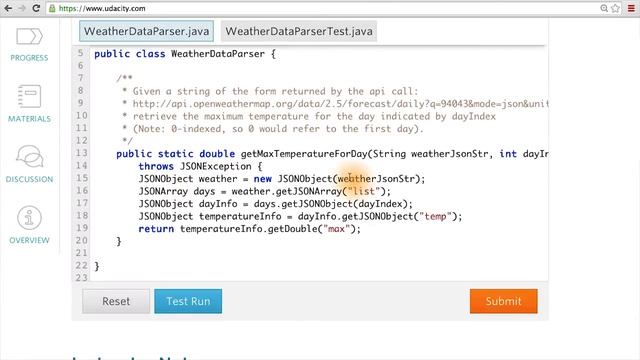Click the zoom magnifier icon in address bar
Image resolution: width=640 pixels, height=360 pixels.
(604, 8)
